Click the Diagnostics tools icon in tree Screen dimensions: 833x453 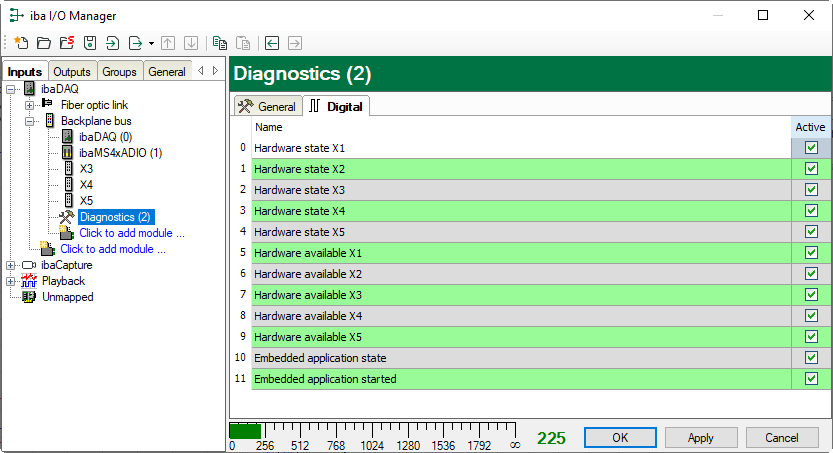[66, 217]
